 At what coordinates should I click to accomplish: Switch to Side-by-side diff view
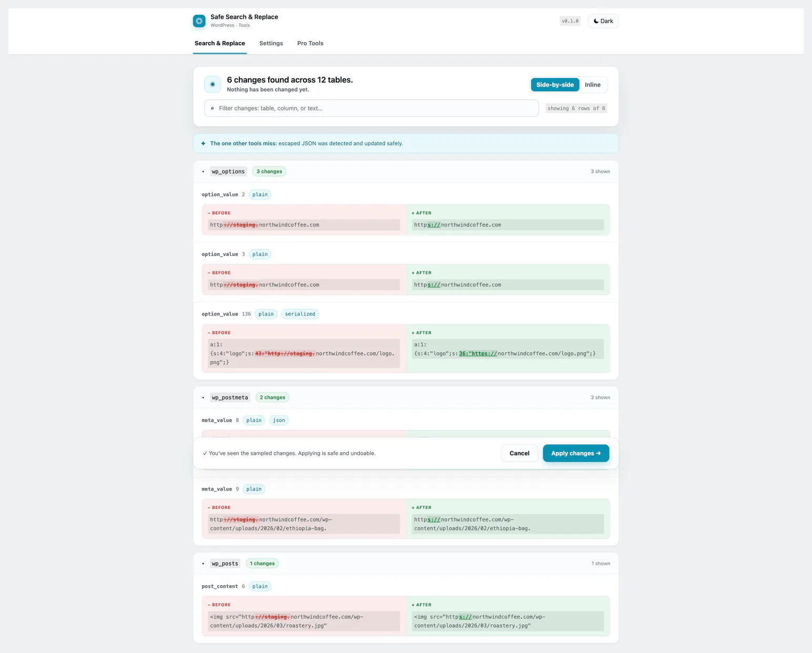pyautogui.click(x=555, y=85)
